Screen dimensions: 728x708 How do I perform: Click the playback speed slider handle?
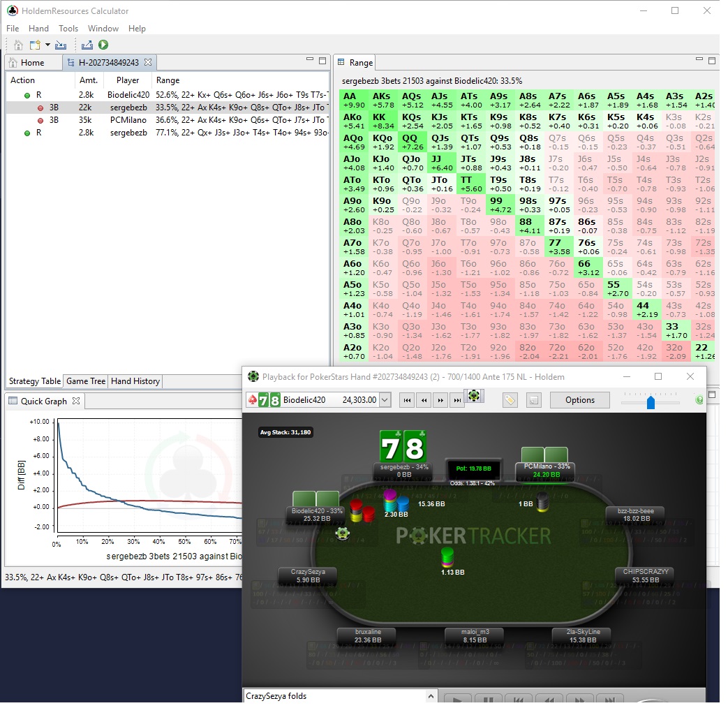[x=651, y=402]
